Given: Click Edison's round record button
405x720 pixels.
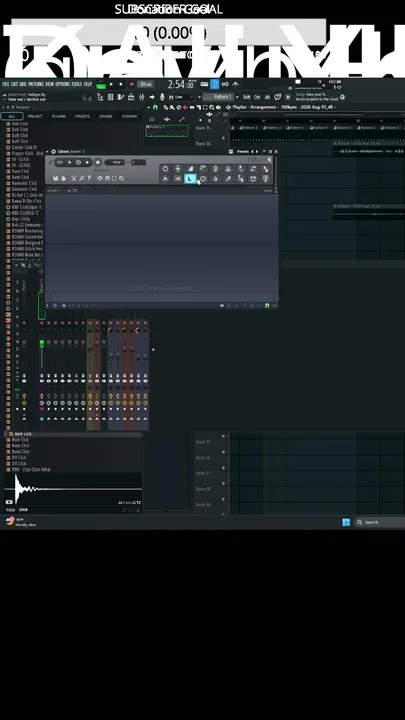Looking at the screenshot, I should coord(98,162).
